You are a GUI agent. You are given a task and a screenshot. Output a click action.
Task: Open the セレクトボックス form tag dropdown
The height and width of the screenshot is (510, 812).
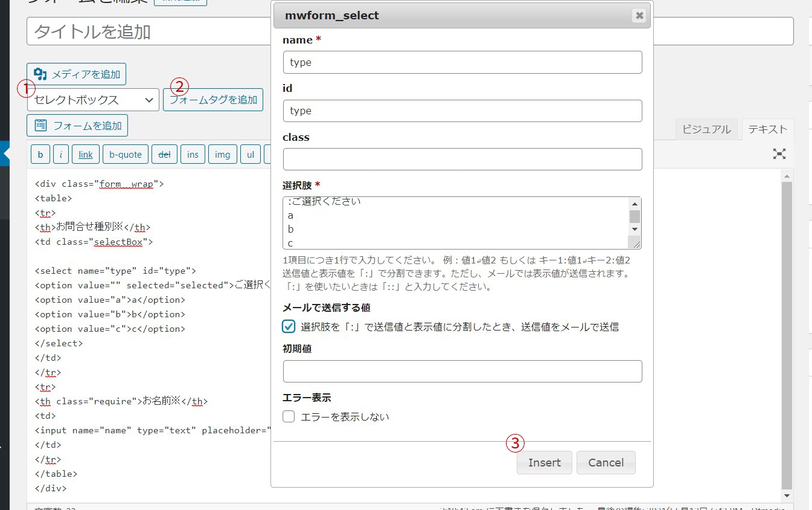tap(93, 100)
